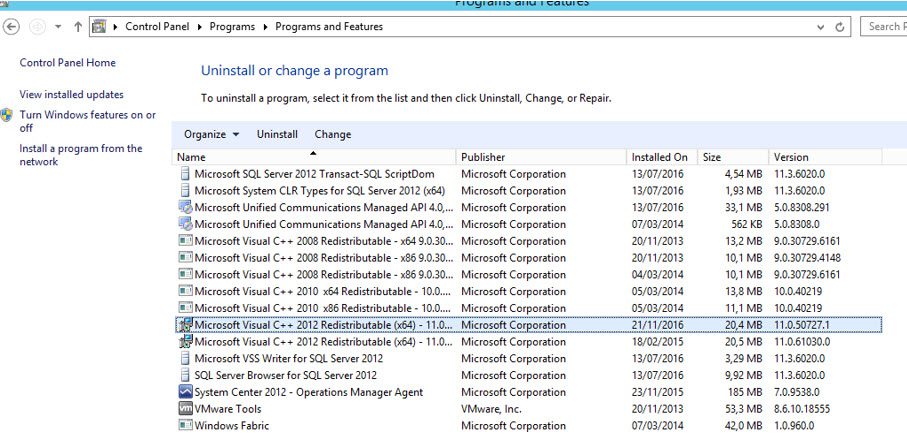The height and width of the screenshot is (440, 907).
Task: Click icon of Visual C++ 2008 x64 Redistributable
Action: (185, 241)
